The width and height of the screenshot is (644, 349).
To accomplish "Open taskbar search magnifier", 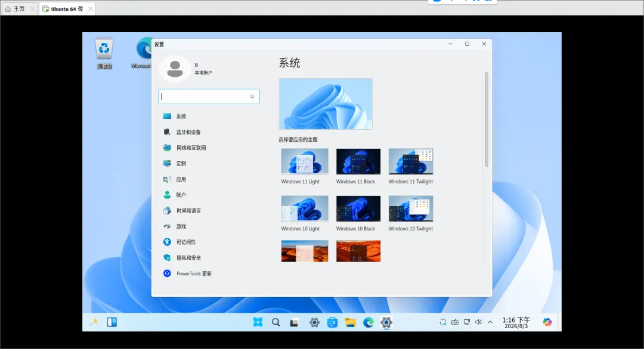I will tap(276, 322).
